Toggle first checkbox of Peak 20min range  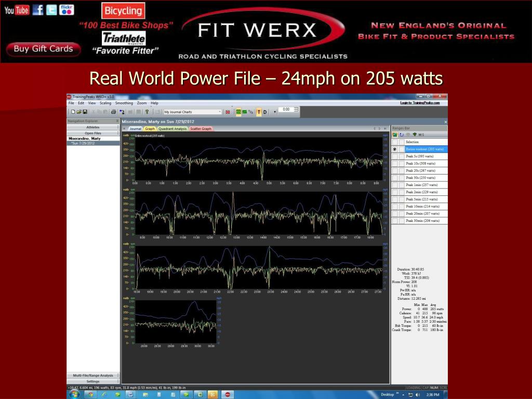395,214
